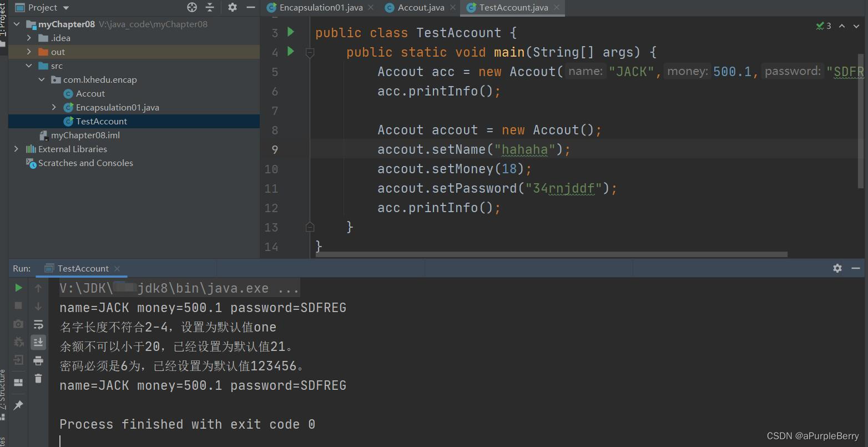Click down the stack trace arrow
The image size is (868, 447).
tap(38, 306)
